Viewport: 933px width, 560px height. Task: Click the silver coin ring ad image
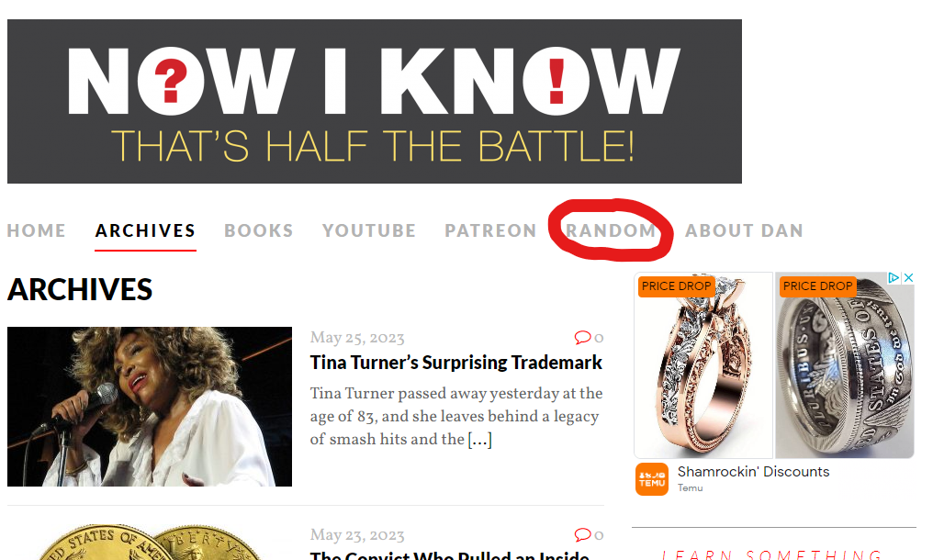coord(844,364)
